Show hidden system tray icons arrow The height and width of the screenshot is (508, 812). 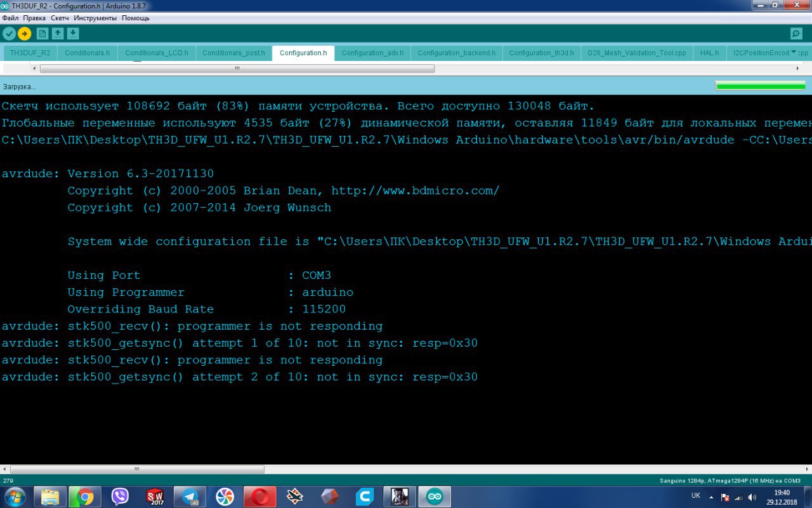click(711, 497)
